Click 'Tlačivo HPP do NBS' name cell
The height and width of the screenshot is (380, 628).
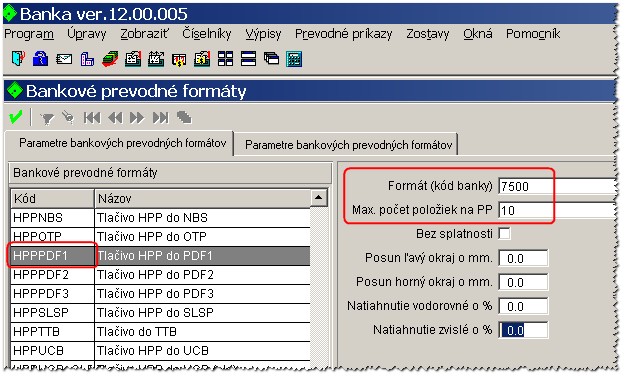point(202,217)
